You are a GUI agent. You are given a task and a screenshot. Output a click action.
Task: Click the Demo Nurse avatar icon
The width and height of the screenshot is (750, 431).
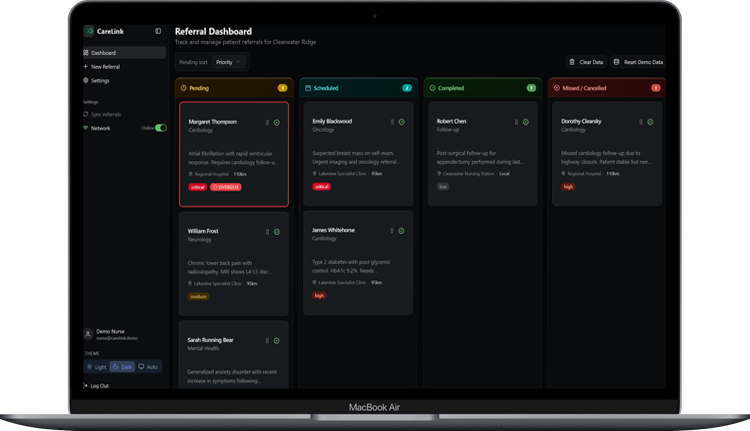click(x=88, y=334)
